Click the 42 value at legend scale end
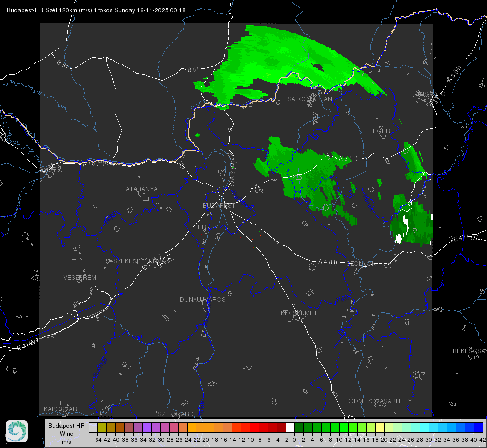The width and height of the screenshot is (487, 448). tap(483, 440)
